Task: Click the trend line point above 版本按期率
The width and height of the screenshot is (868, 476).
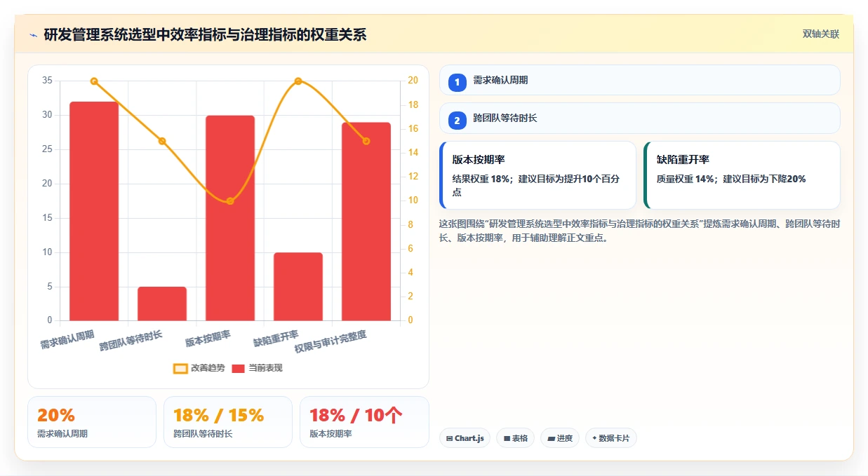Action: 230,201
